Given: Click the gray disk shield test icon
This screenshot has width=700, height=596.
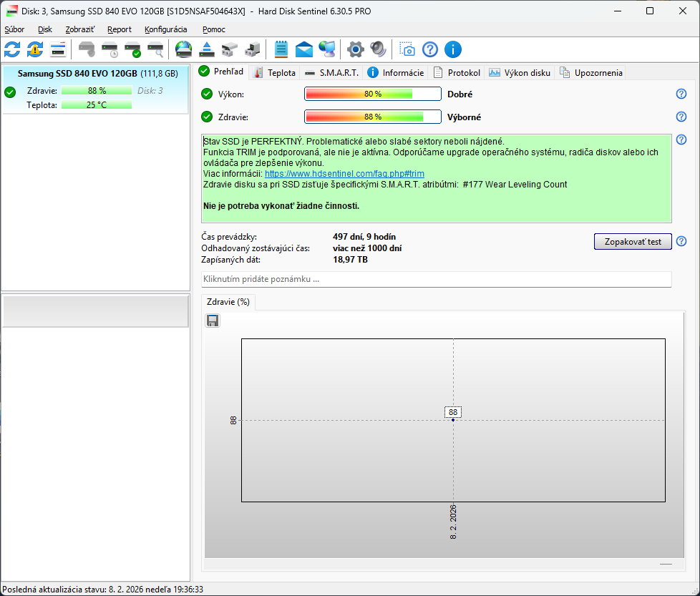Looking at the screenshot, I should (x=87, y=49).
